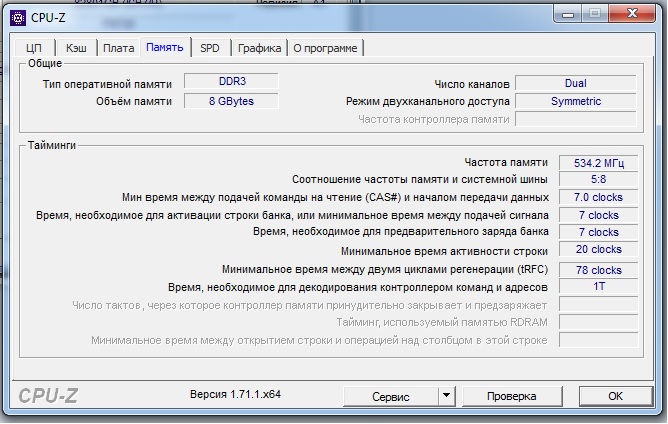This screenshot has width=668, height=424.
Task: Click the Версия 1.71.1.x64 text
Action: [236, 394]
